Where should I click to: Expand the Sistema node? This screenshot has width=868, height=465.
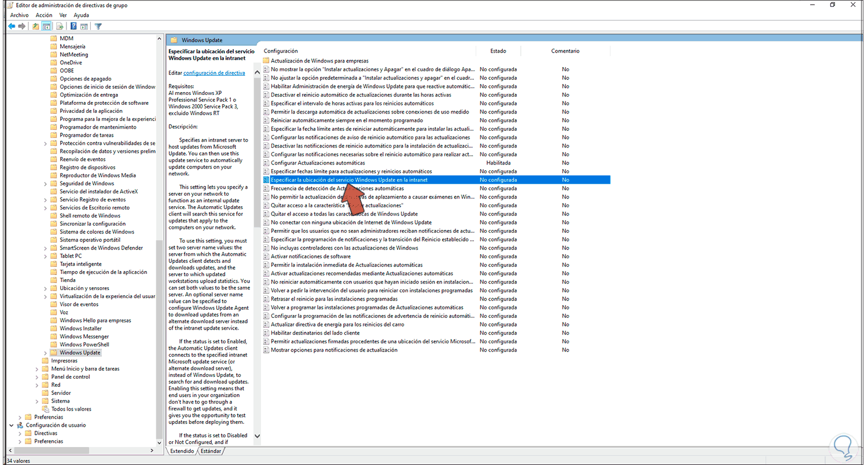tap(37, 401)
